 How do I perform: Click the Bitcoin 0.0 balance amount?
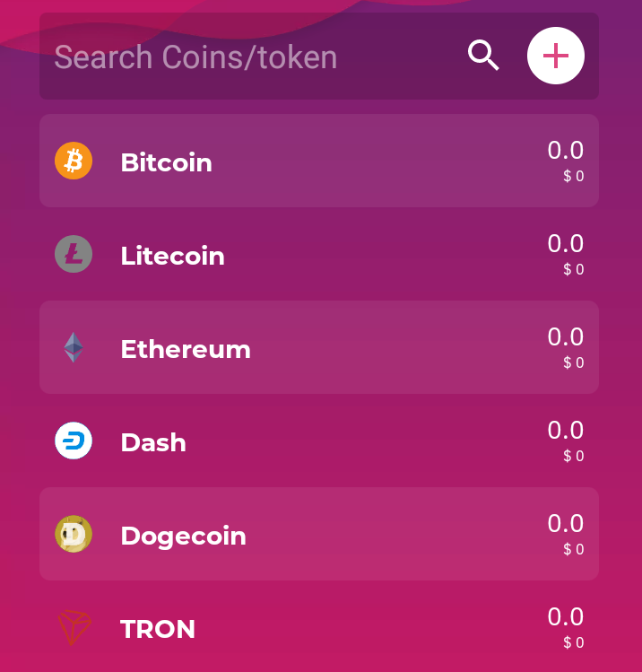(566, 151)
